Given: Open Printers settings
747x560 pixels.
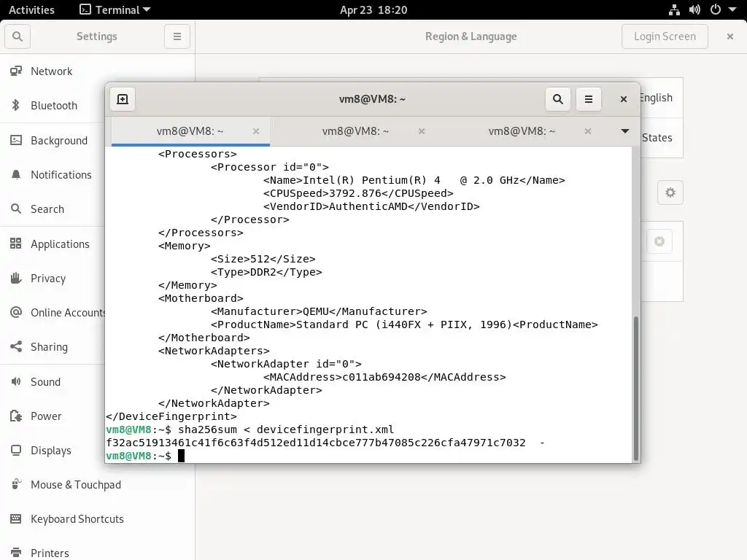Looking at the screenshot, I should tap(97, 553).
